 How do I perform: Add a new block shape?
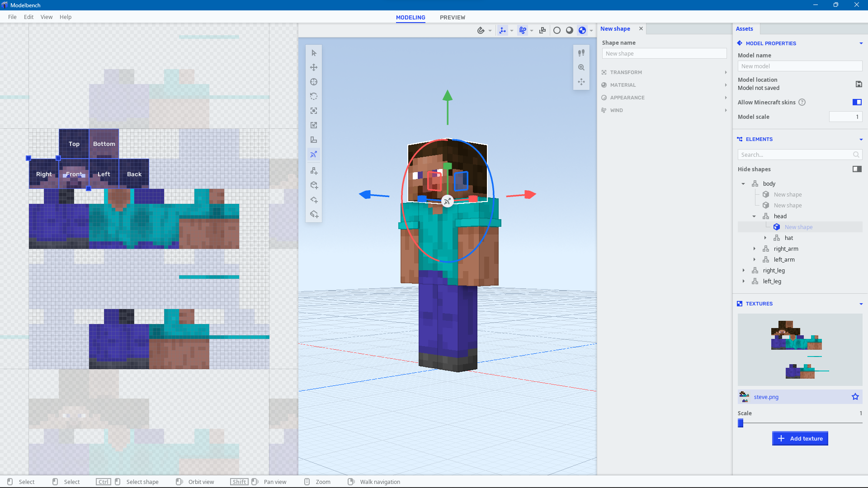pyautogui.click(x=314, y=185)
